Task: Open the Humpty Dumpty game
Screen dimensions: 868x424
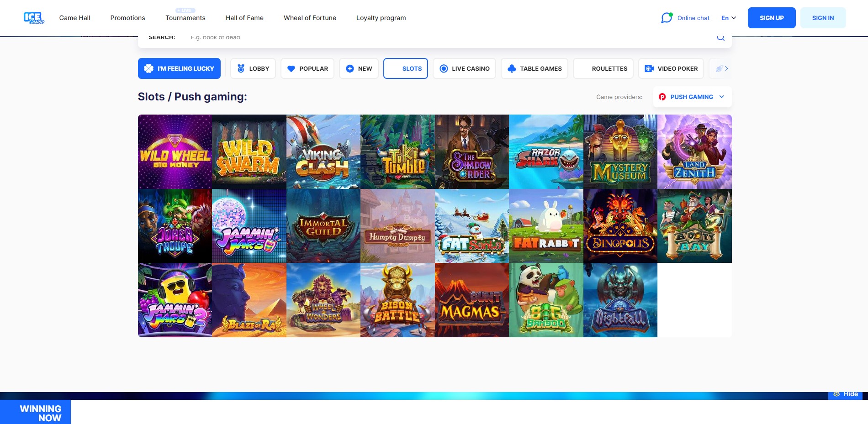Action: point(397,226)
